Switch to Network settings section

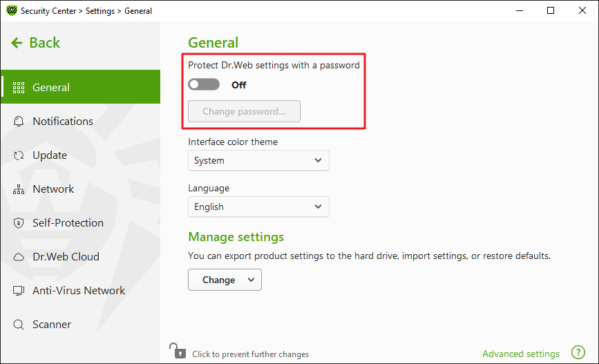pos(53,189)
